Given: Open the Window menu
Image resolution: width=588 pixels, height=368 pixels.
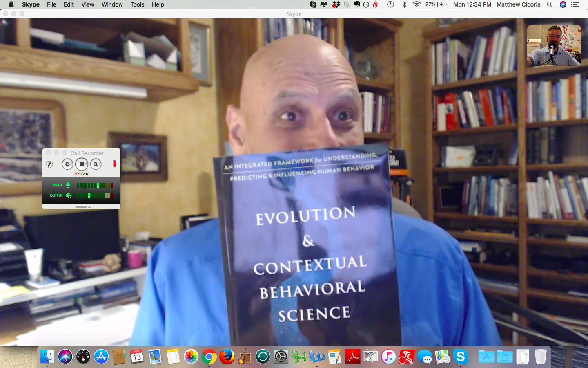Looking at the screenshot, I should coord(112,4).
